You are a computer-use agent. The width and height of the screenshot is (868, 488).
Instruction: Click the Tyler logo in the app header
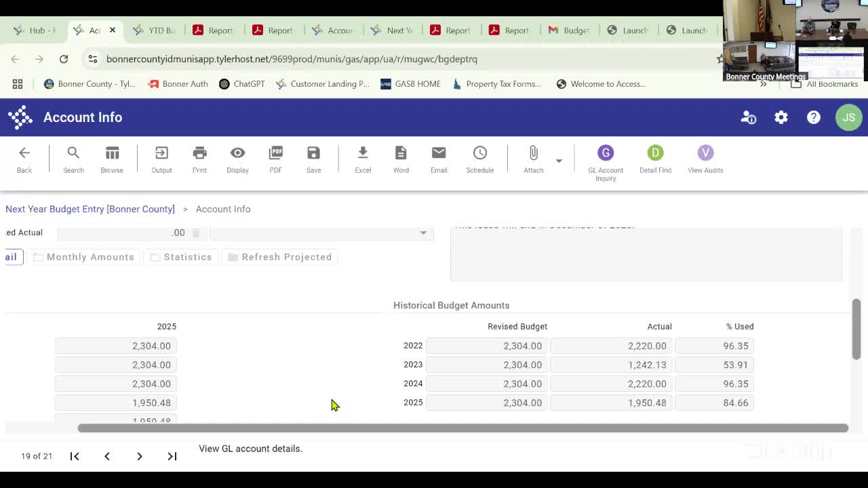[x=20, y=117]
